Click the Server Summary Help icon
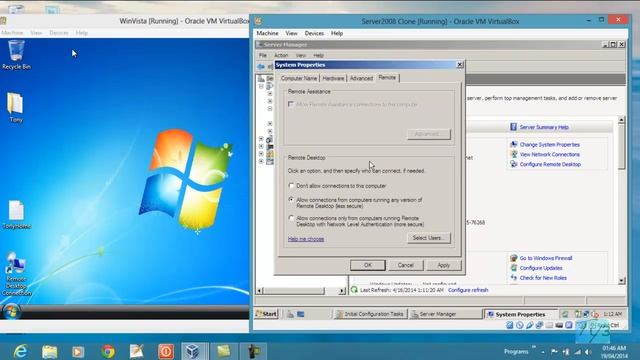Screen dimensions: 640x360 (513, 127)
